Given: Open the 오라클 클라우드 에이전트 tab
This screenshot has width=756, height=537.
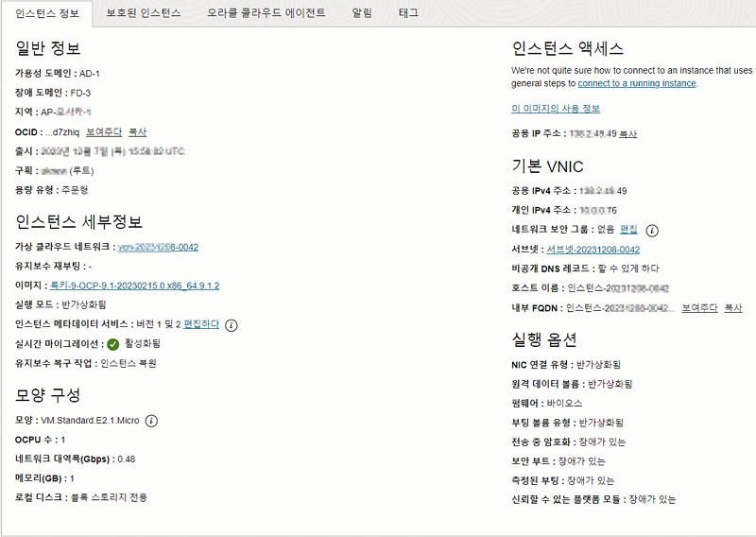Looking at the screenshot, I should pos(266,13).
